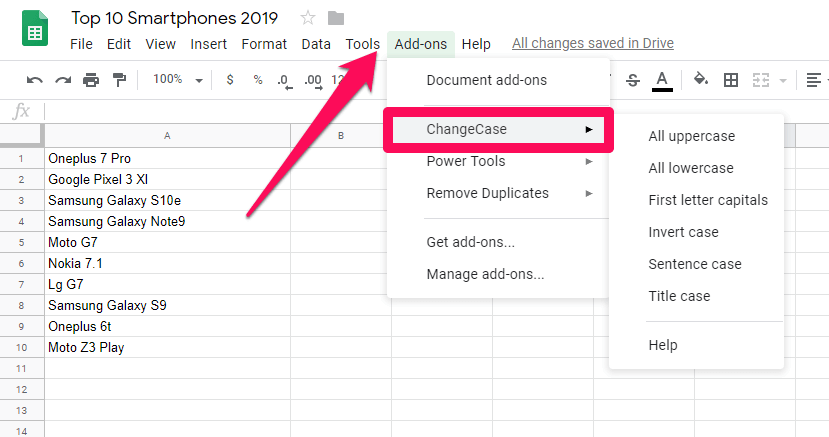Image resolution: width=829 pixels, height=437 pixels.
Task: Open the Format menu
Action: click(264, 44)
